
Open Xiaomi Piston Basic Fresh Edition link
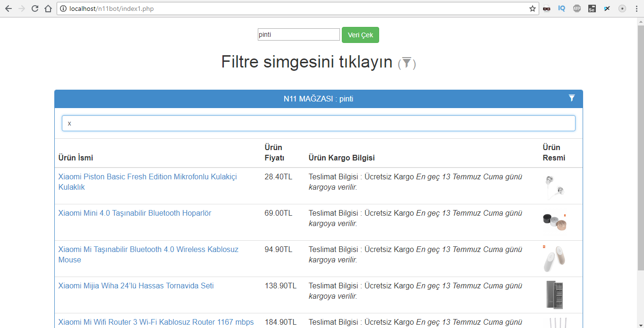(148, 182)
